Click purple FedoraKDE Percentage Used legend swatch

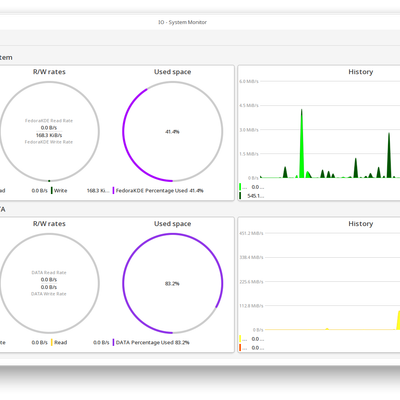(113, 191)
